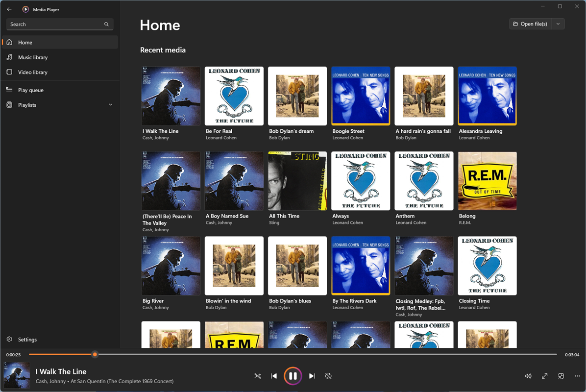Open the Always cover art
Viewport: 586px width, 392px height.
361,181
